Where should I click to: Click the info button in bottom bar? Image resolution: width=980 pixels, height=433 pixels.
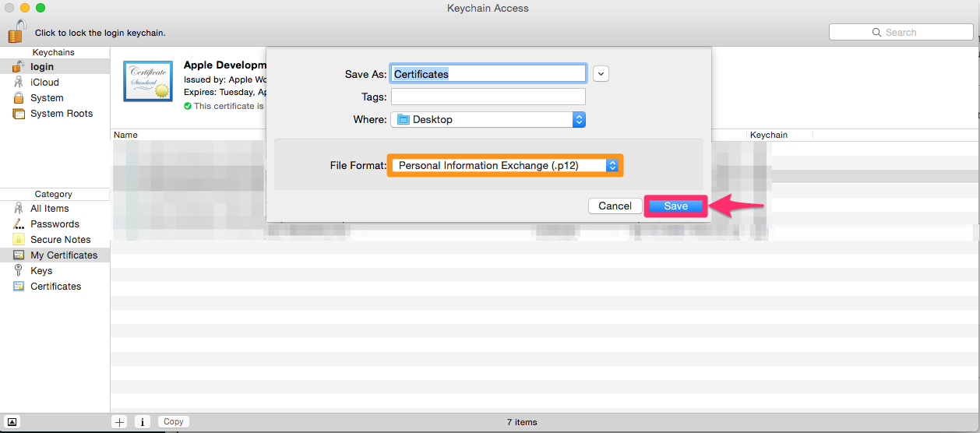pyautogui.click(x=143, y=421)
